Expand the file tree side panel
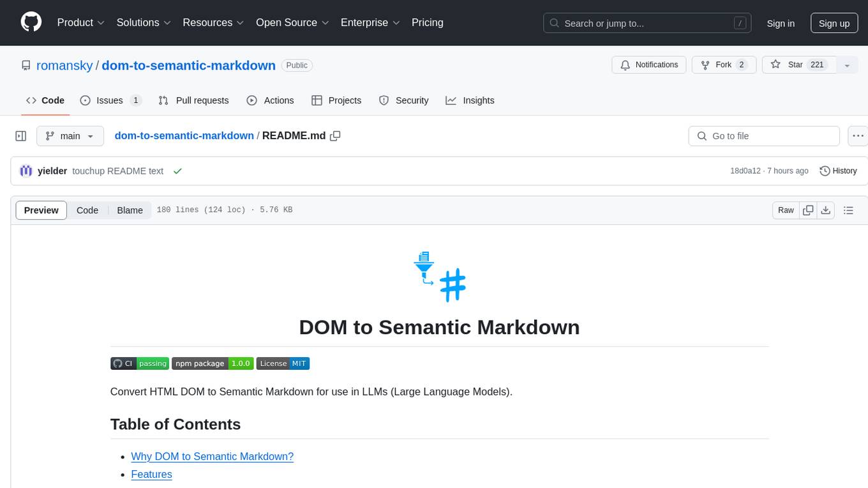Viewport: 868px width, 488px height. (21, 136)
